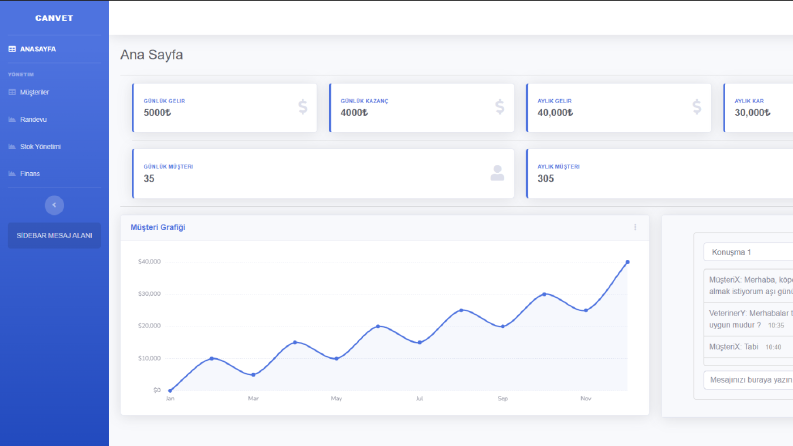Click the Sidebar Mesaj Alanı box

click(54, 236)
